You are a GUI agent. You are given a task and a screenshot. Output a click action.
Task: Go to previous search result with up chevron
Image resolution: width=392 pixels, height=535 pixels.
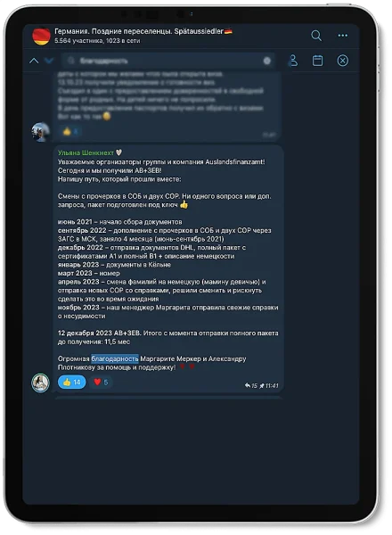click(x=34, y=61)
